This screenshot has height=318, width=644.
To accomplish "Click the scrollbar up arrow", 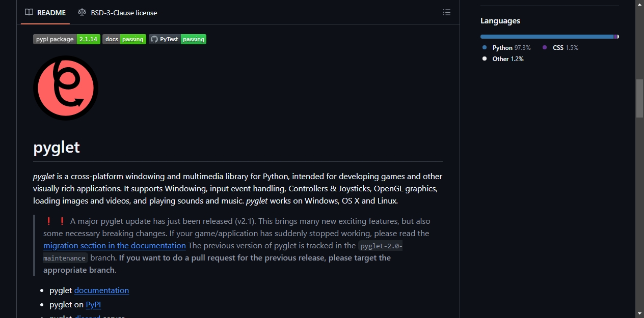I will pos(639,4).
